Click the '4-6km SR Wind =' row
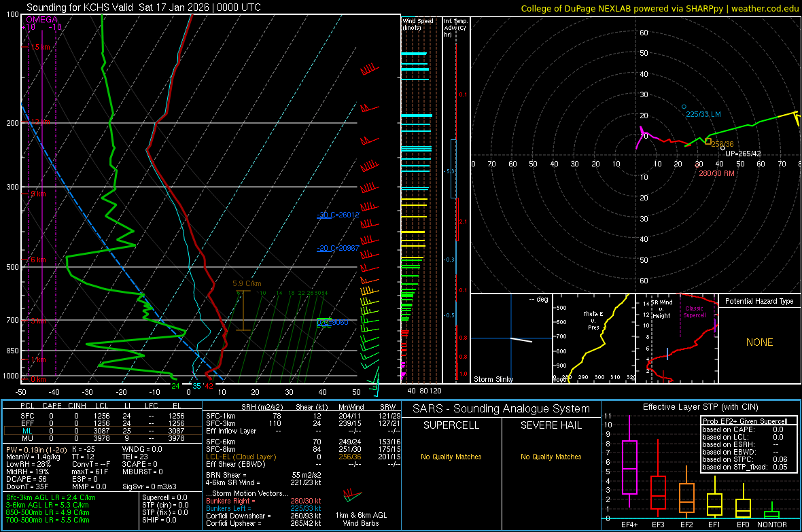 click(264, 483)
